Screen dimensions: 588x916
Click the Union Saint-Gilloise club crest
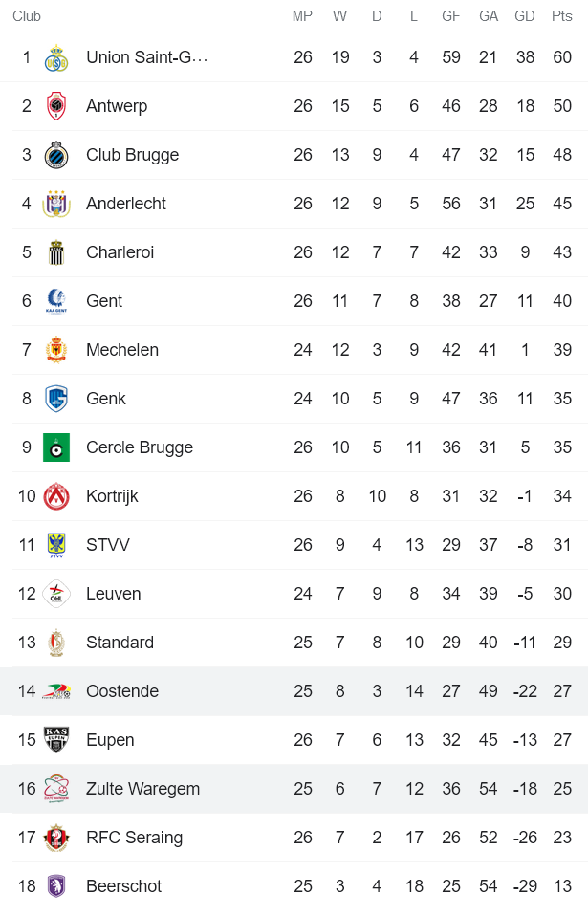[x=56, y=57]
